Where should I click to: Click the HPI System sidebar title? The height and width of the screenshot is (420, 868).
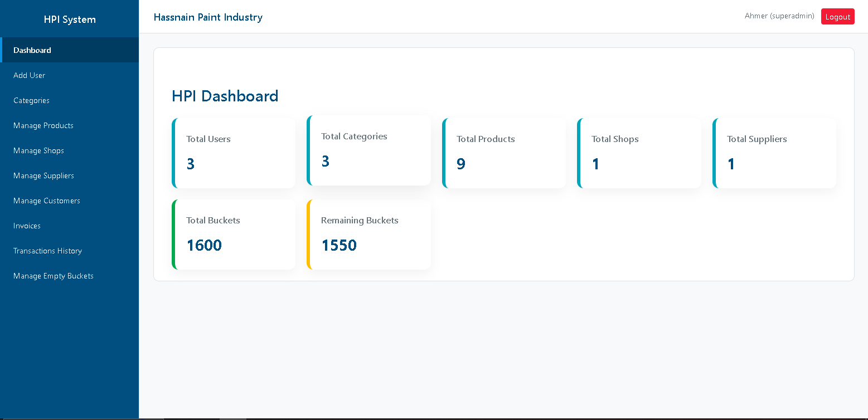[70, 19]
